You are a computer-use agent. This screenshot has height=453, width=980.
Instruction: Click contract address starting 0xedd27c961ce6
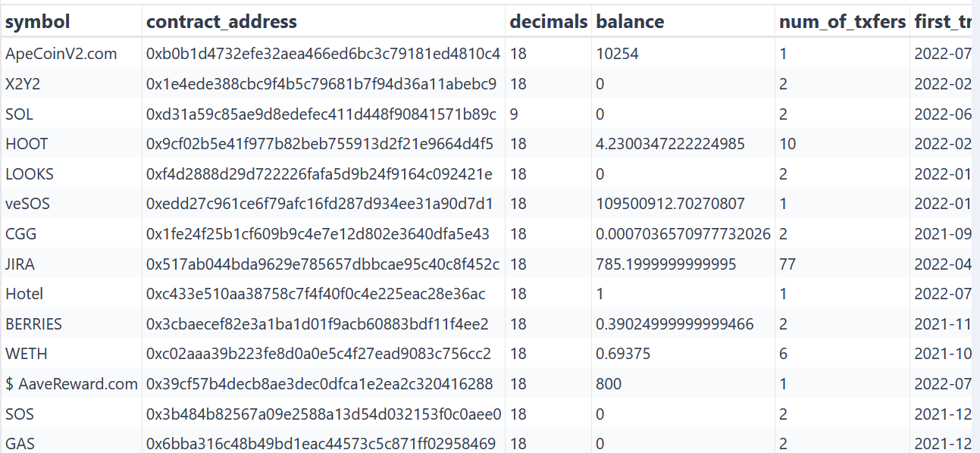click(320, 204)
